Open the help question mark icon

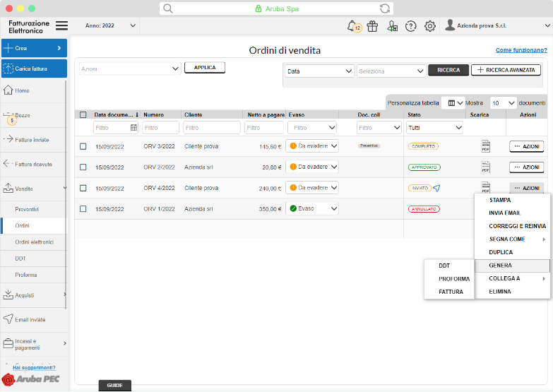pos(411,26)
